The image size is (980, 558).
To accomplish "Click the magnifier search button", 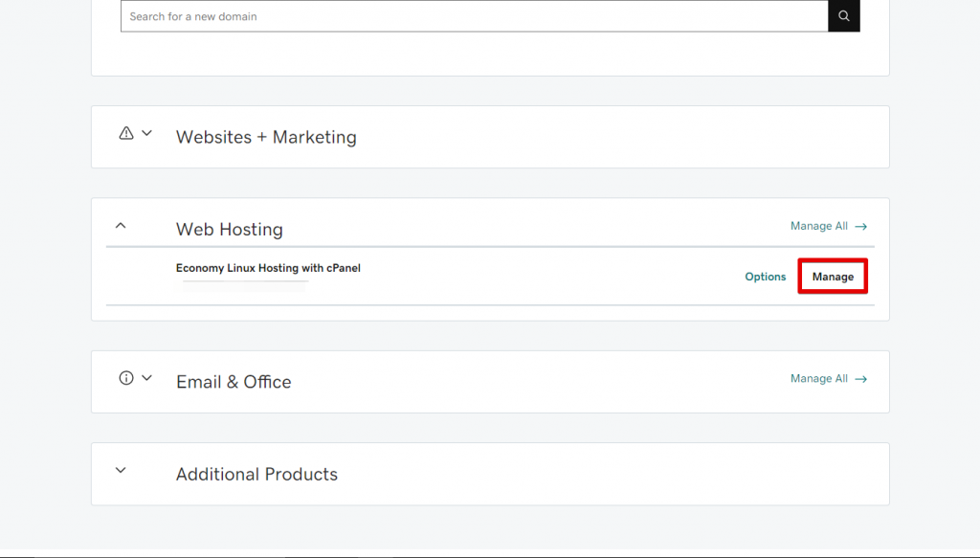I will pos(843,16).
